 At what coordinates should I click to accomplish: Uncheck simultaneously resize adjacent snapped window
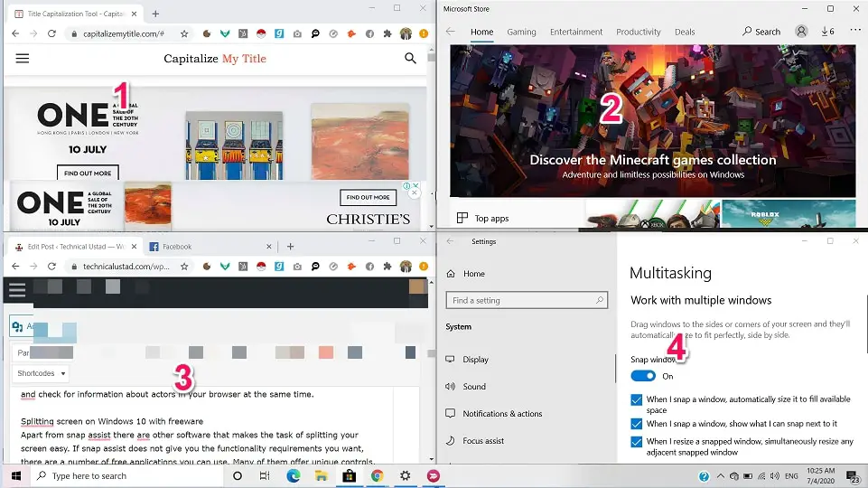[x=637, y=442]
